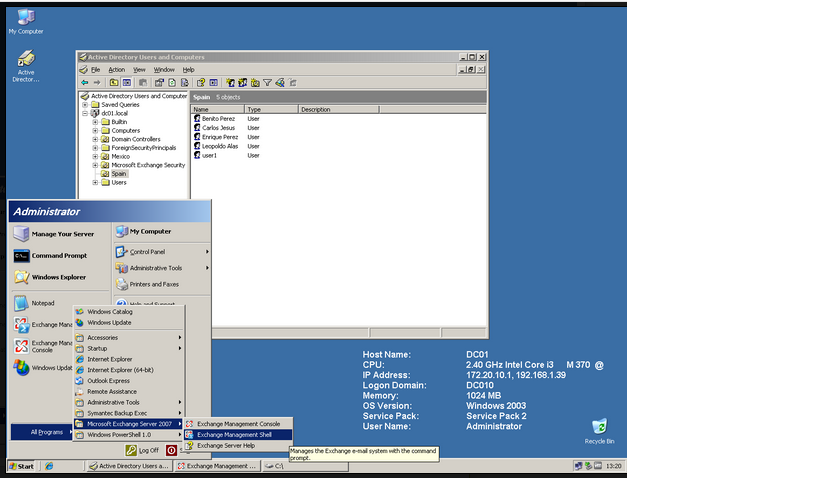The width and height of the screenshot is (819, 478).
Task: Launch Outlook Express from All Programs
Action: [x=128, y=381]
